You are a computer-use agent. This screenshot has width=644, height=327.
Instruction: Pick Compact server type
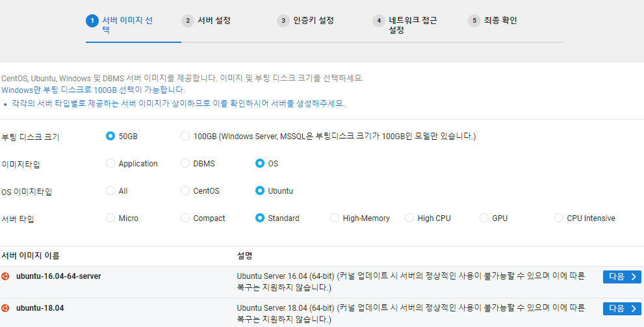tap(185, 218)
